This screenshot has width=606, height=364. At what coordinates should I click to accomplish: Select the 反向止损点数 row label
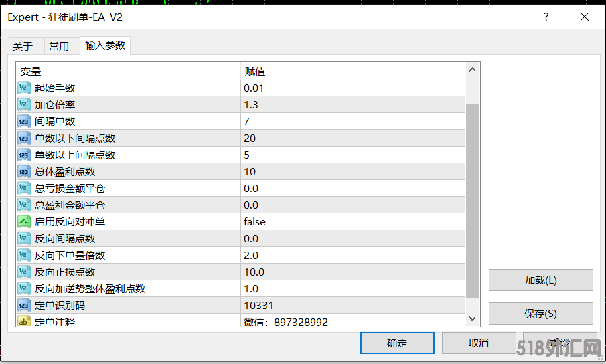[65, 272]
